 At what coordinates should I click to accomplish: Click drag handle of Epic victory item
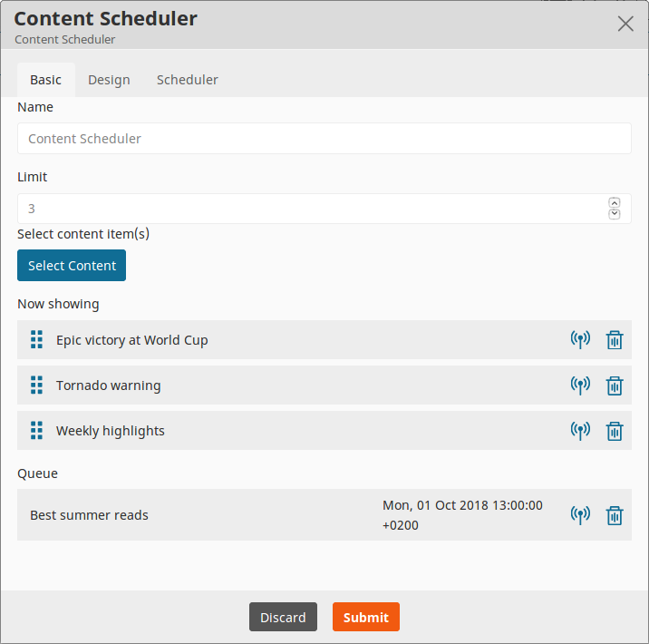(x=37, y=340)
